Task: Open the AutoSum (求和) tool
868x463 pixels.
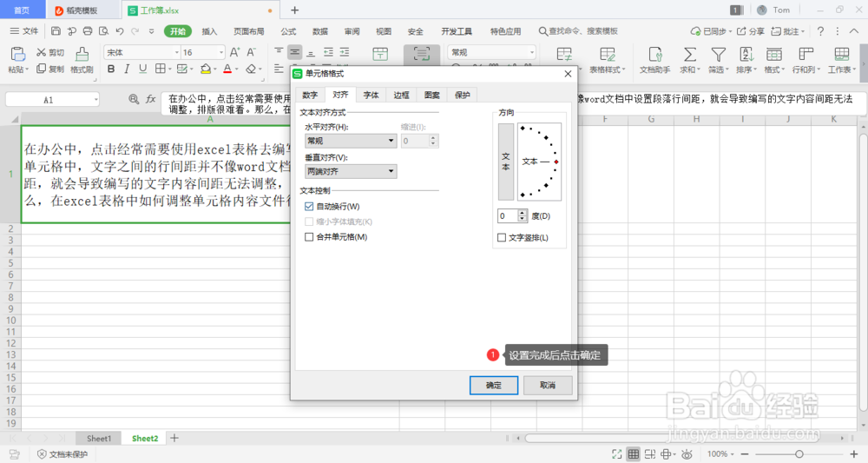Action: (x=690, y=60)
